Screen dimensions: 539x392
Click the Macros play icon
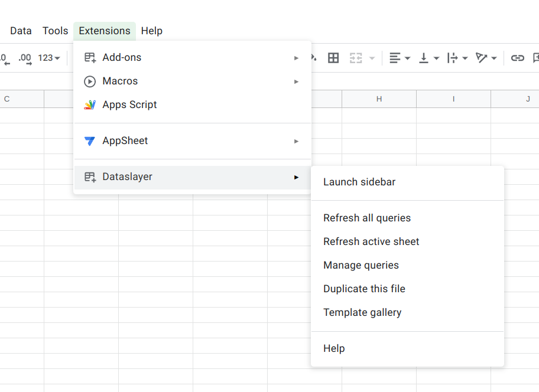[90, 81]
